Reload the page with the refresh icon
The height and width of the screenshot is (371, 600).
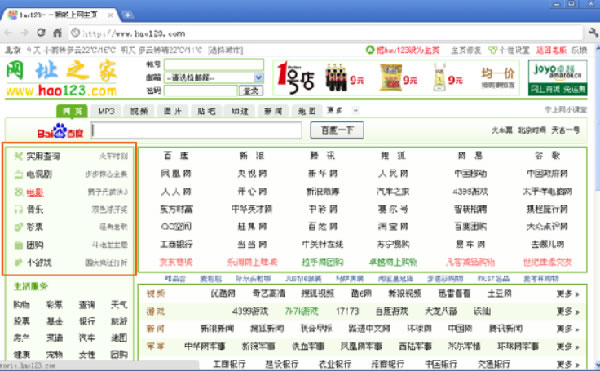41,33
